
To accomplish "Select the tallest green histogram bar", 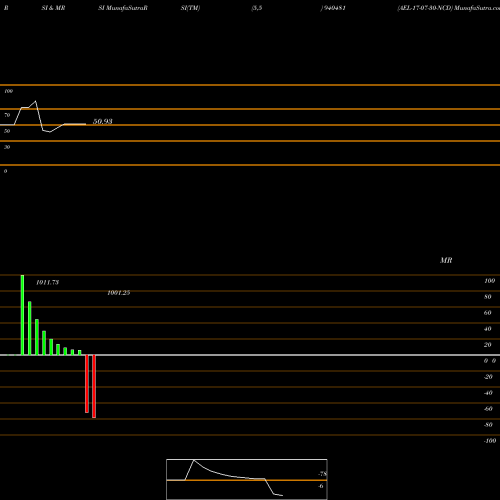I will pyautogui.click(x=22, y=315).
